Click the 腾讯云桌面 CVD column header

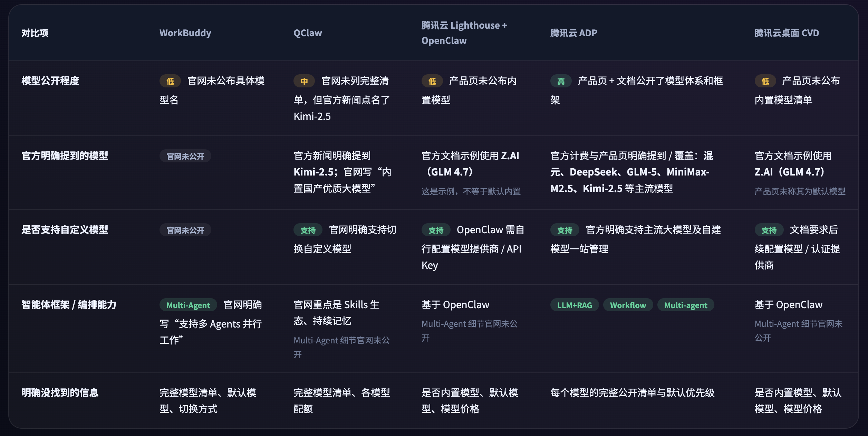click(787, 33)
